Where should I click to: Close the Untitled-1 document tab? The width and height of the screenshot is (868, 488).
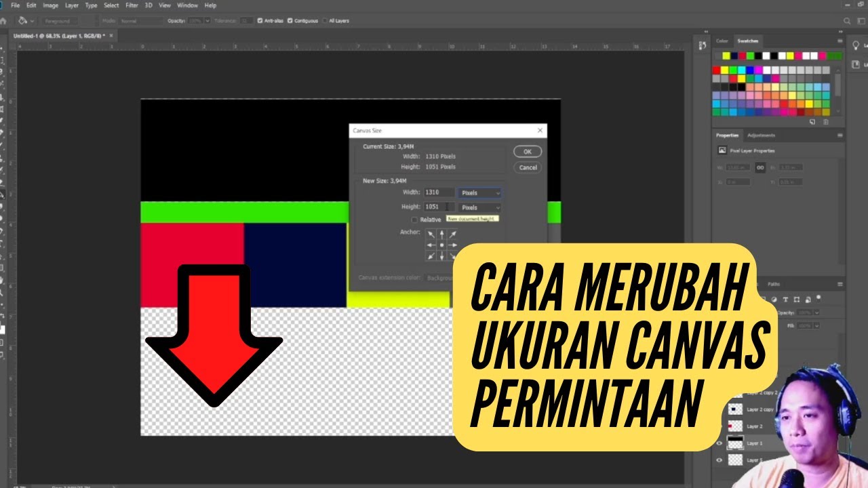(x=111, y=35)
